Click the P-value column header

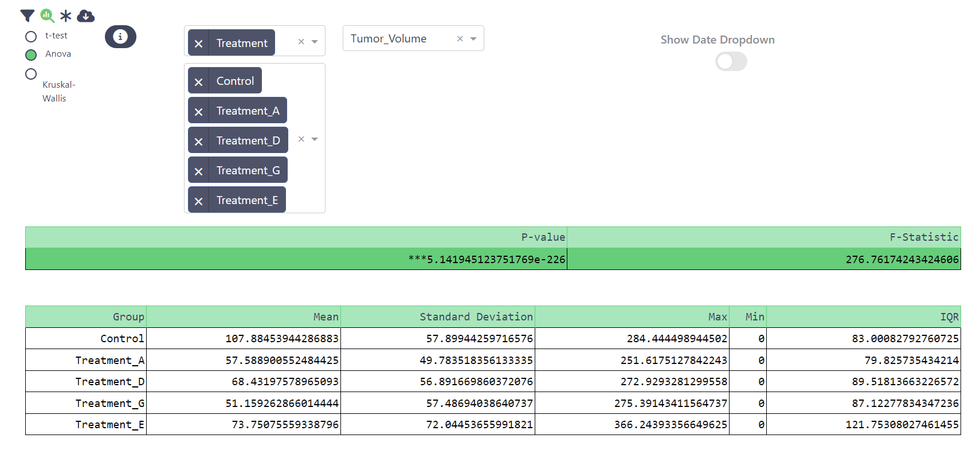pos(296,237)
